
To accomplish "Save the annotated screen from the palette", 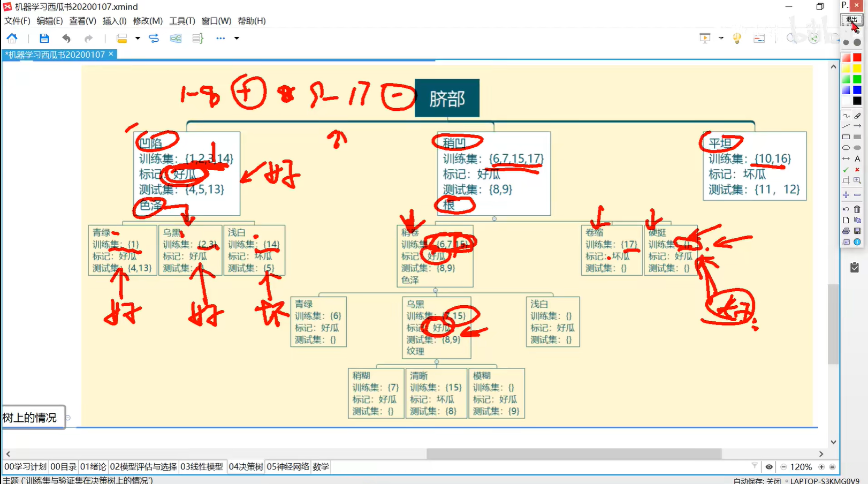I will [857, 231].
